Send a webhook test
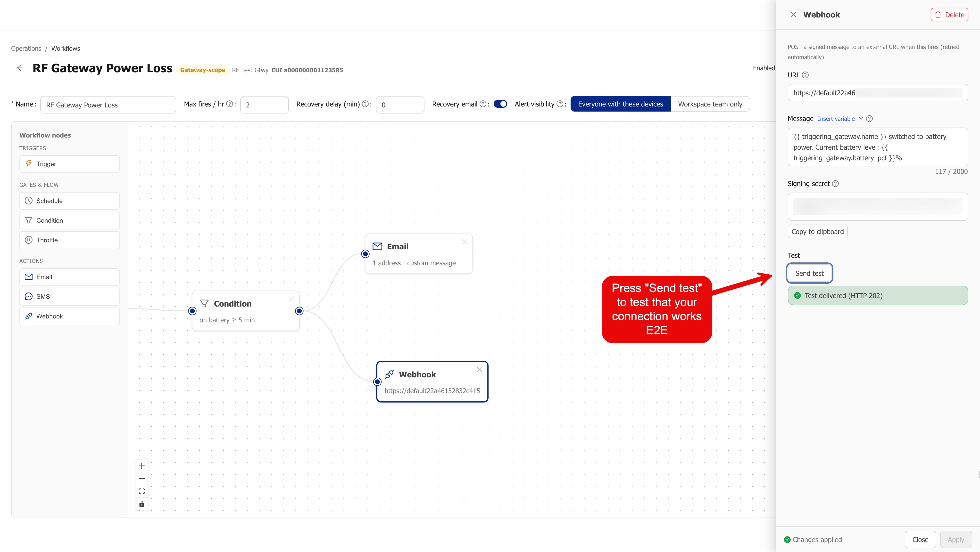The height and width of the screenshot is (552, 980). point(809,273)
